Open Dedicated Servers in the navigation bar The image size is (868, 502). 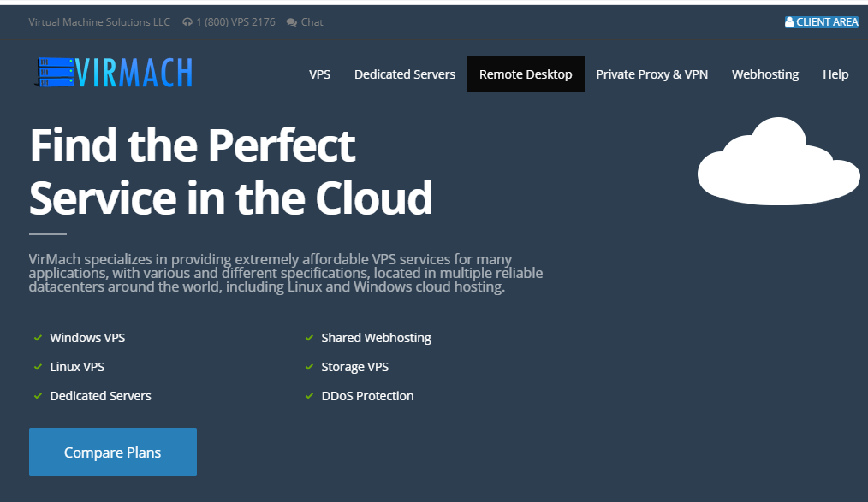click(405, 74)
